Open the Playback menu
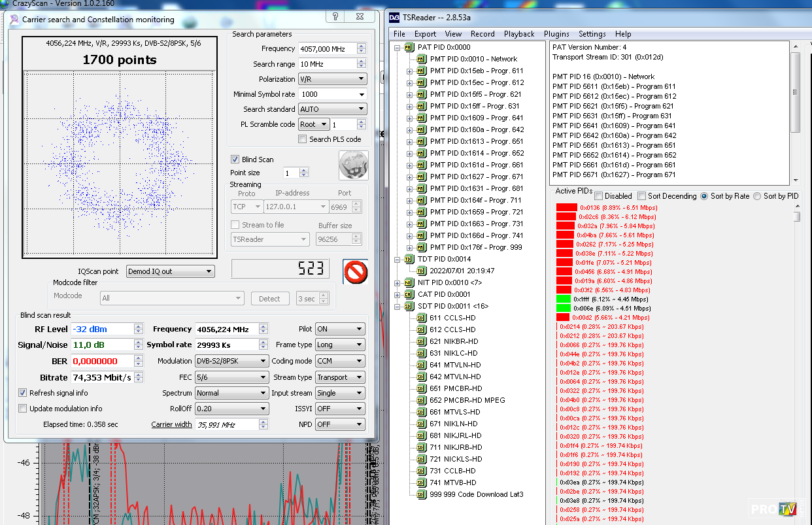This screenshot has width=812, height=525. [518, 34]
